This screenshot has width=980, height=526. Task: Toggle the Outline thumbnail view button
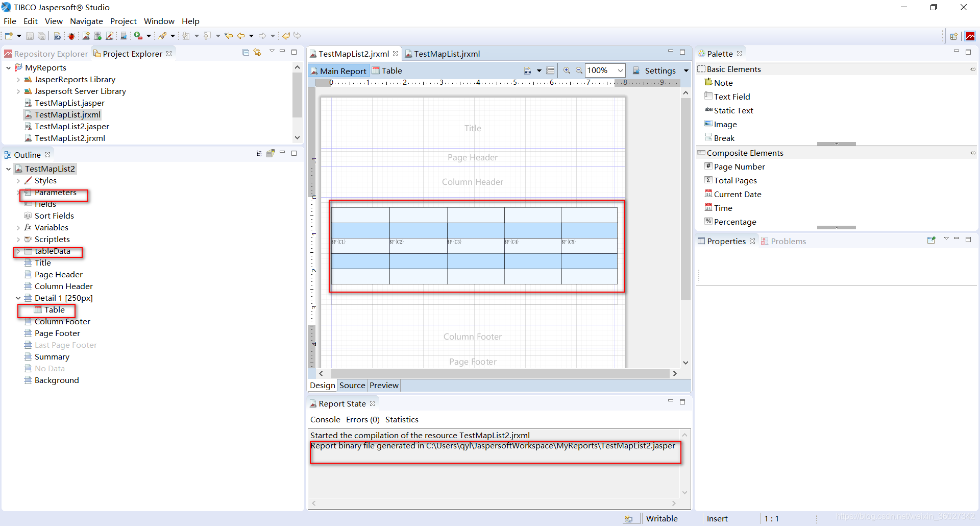coord(271,153)
